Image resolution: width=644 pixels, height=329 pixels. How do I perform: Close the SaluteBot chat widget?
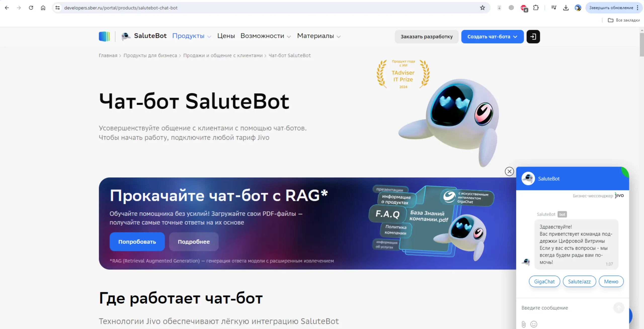509,172
